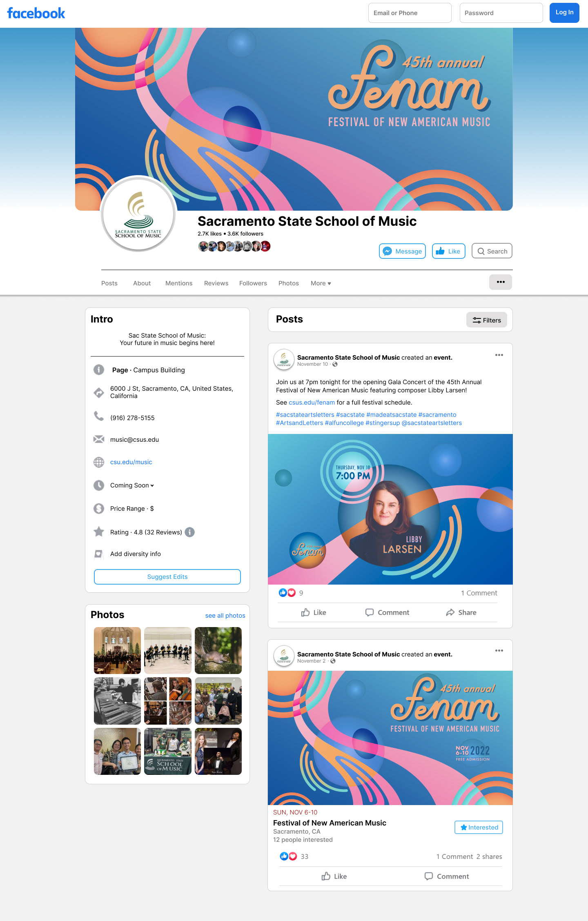Send a Message to the page
Screen dimensions: 588x921
[402, 251]
